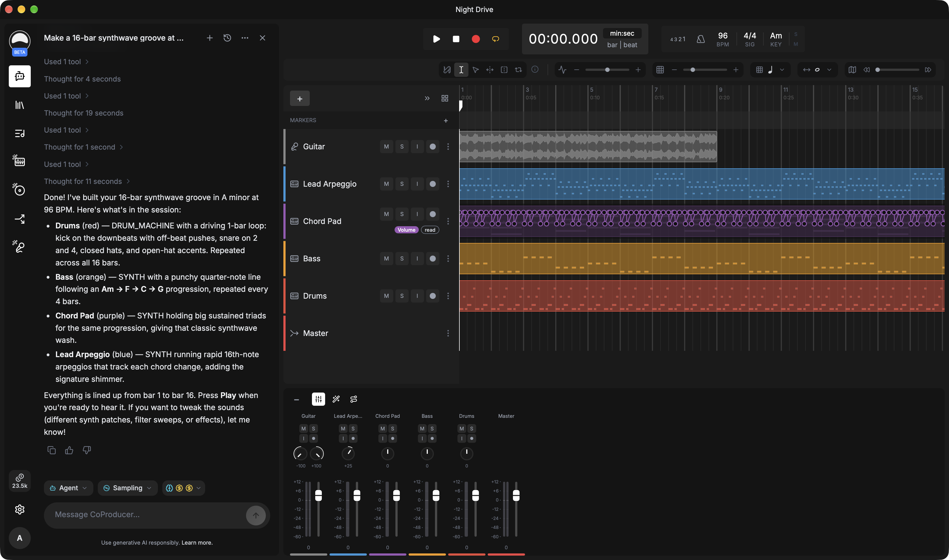Screen dimensions: 949x560
Task: Arm recording on the Bass track
Action: click(x=432, y=259)
